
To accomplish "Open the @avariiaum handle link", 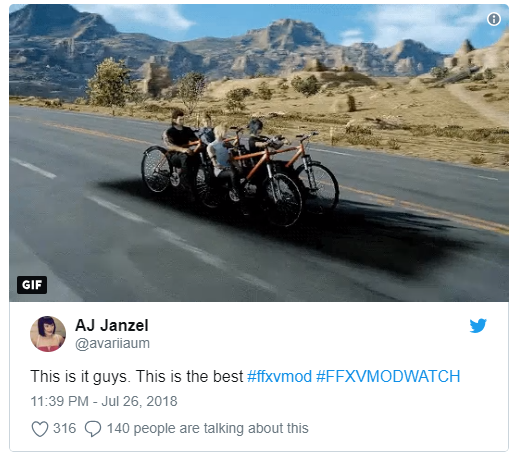I will pos(112,343).
